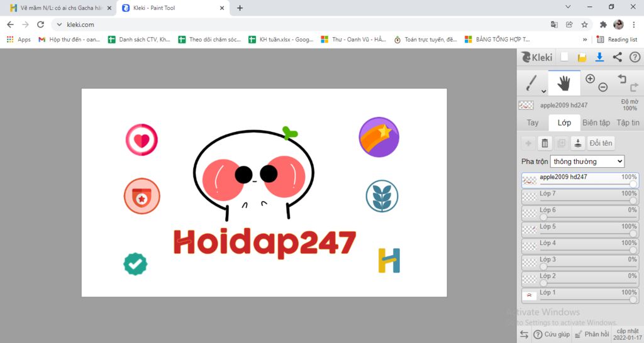Go back in the browser
Screen dimensions: 644x343
click(10, 24)
